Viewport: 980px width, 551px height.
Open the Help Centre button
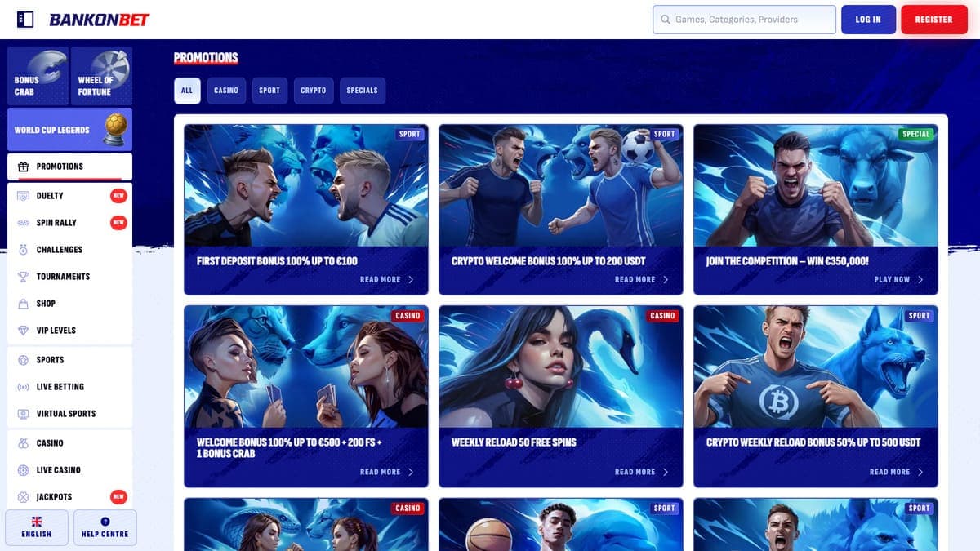click(105, 527)
